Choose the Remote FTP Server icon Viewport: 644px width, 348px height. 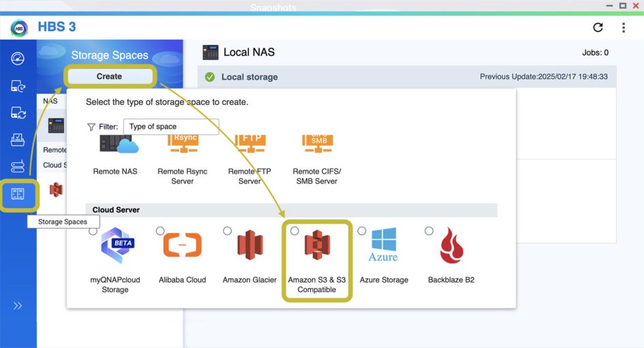[x=251, y=144]
